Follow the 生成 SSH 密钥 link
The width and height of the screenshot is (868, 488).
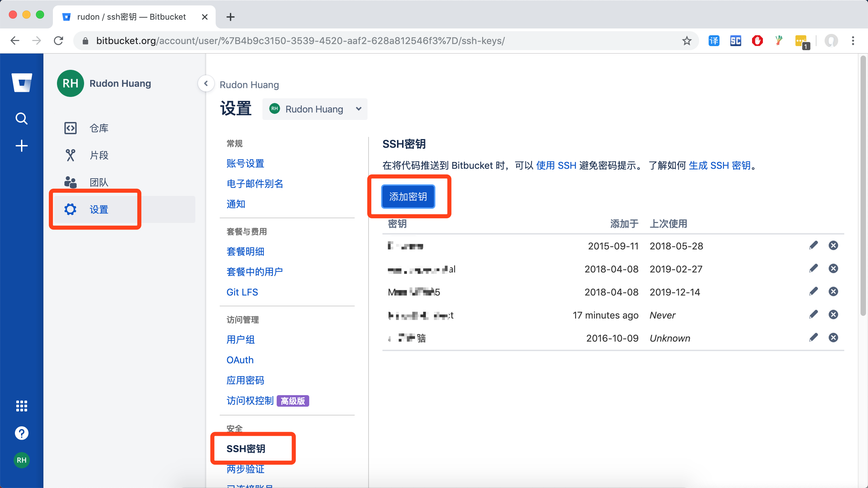tap(719, 165)
